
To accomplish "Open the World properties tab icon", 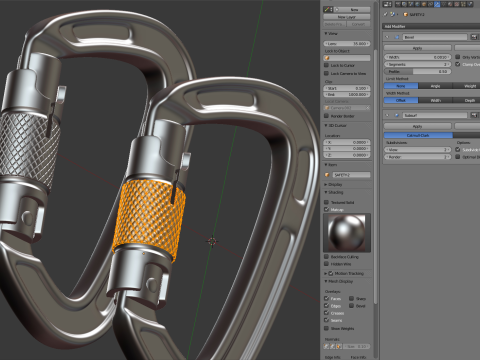I will [x=417, y=4].
